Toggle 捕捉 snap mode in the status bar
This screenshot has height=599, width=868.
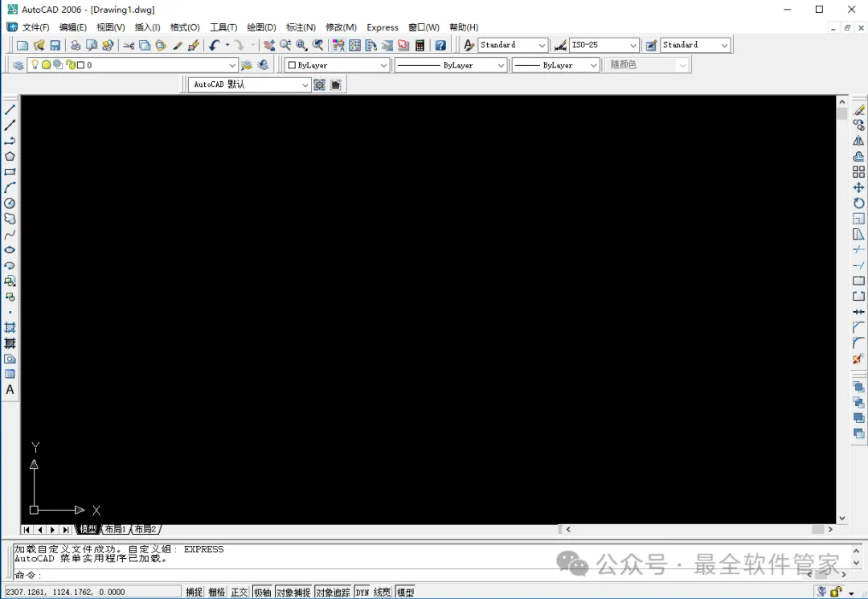(x=194, y=593)
